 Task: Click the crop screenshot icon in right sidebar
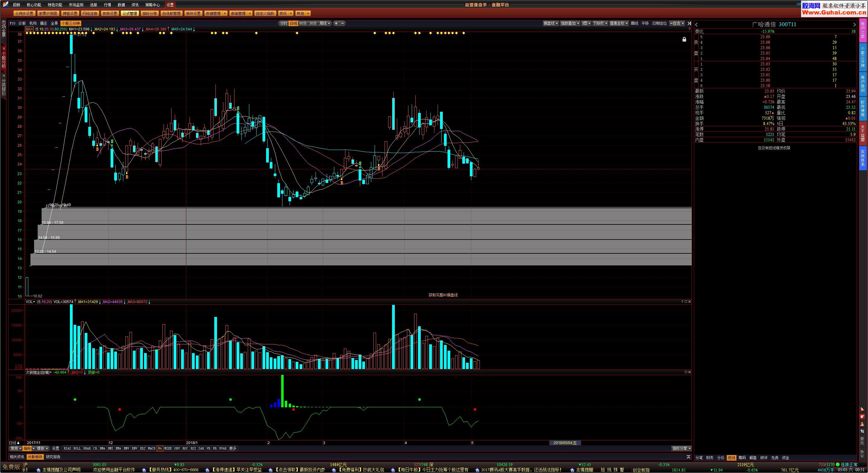click(x=862, y=431)
